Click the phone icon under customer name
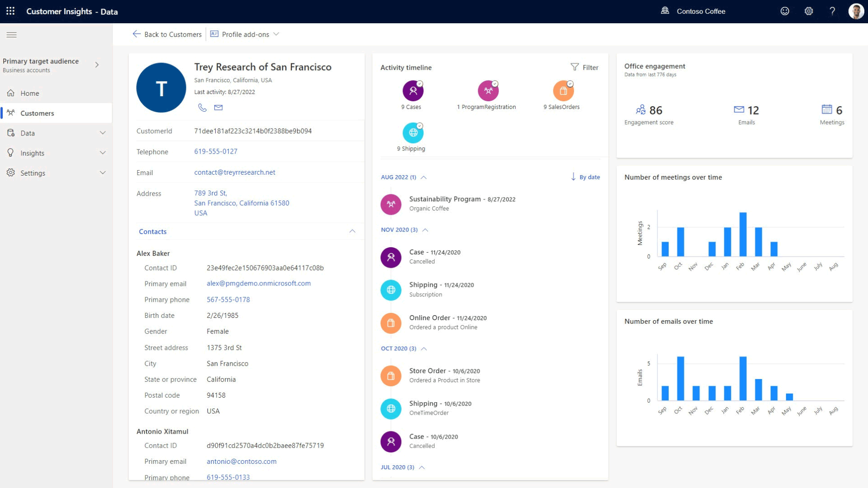The height and width of the screenshot is (488, 868). pyautogui.click(x=202, y=108)
